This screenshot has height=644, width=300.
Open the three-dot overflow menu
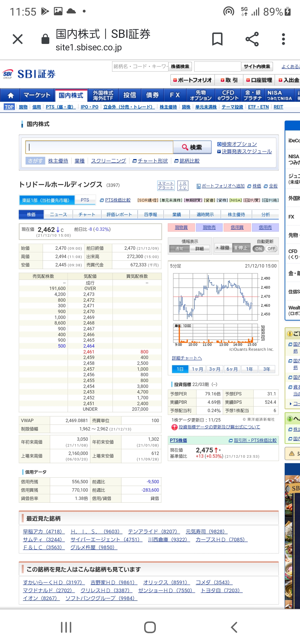click(283, 39)
